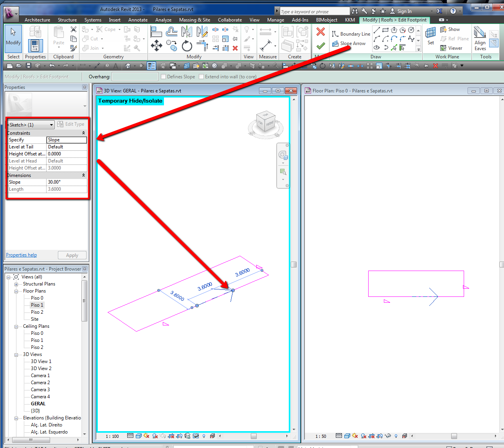
Task: Switch to the Massing & Site tab
Action: point(194,20)
